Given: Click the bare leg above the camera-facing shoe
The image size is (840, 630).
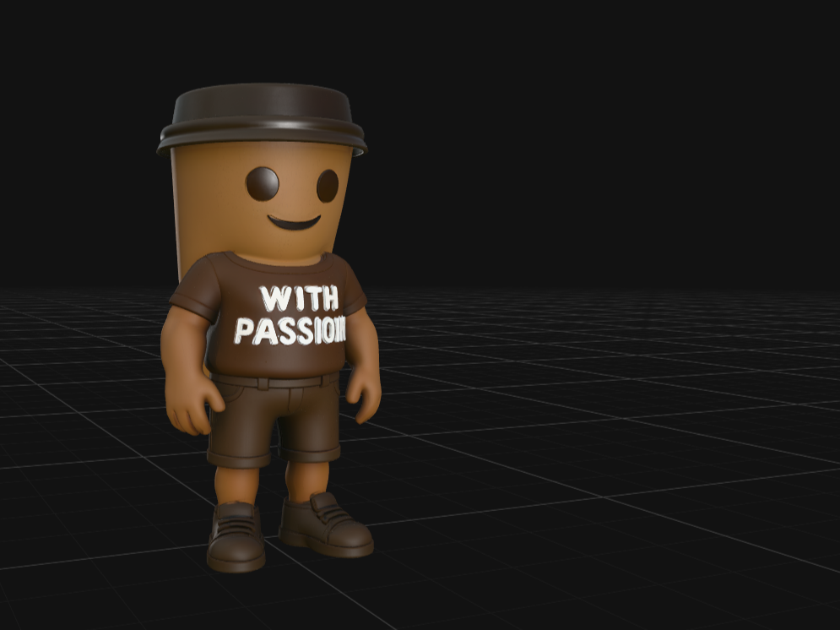Looking at the screenshot, I should point(237,485).
